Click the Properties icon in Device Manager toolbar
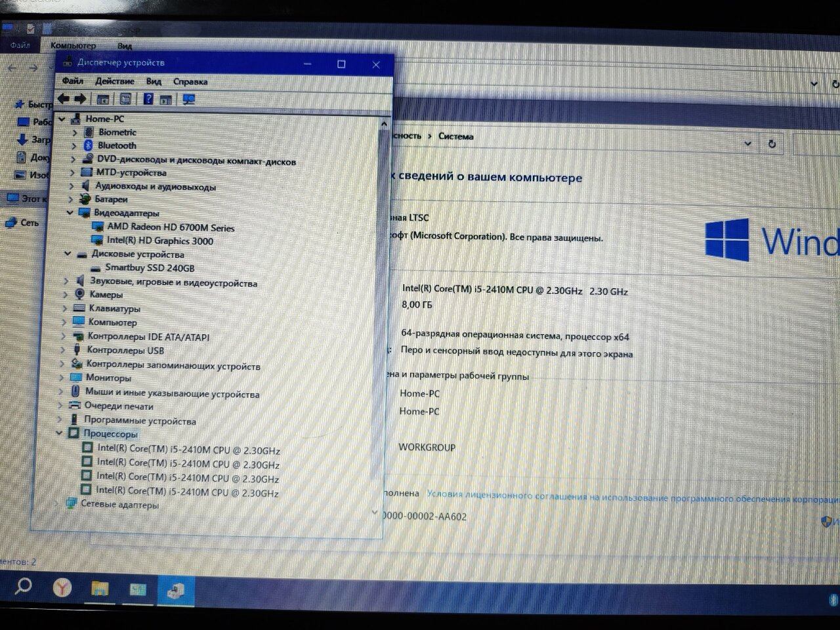Image resolution: width=840 pixels, height=630 pixels. [125, 99]
